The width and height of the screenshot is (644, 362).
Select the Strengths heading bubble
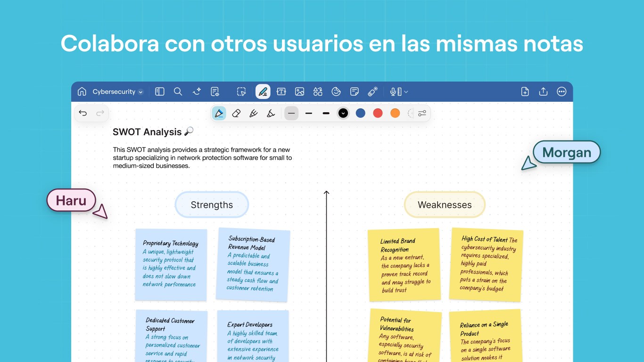212,205
